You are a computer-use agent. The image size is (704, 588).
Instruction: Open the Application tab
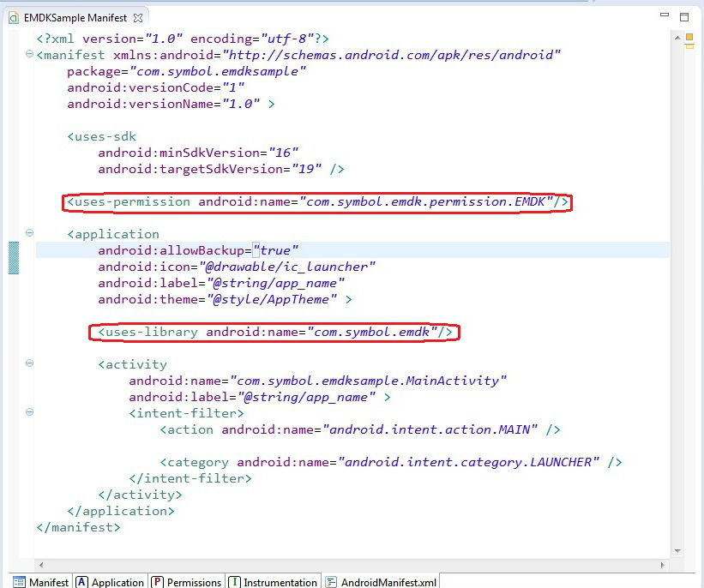pos(110,582)
